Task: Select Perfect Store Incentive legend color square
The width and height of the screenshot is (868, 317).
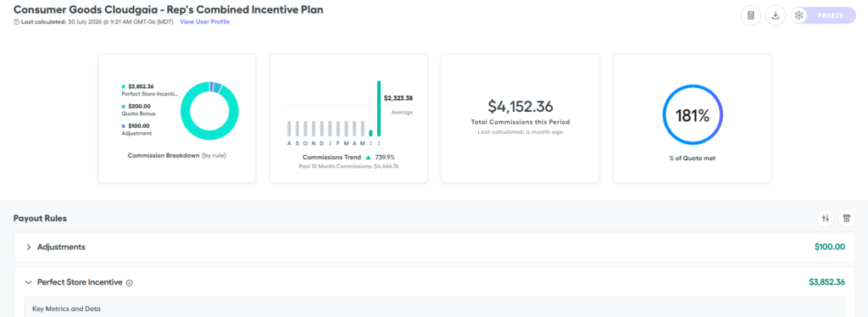Action: coord(124,86)
